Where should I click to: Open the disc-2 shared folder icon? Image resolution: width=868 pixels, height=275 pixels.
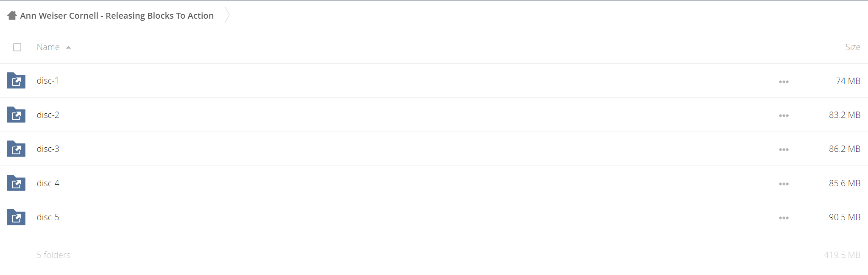[16, 115]
